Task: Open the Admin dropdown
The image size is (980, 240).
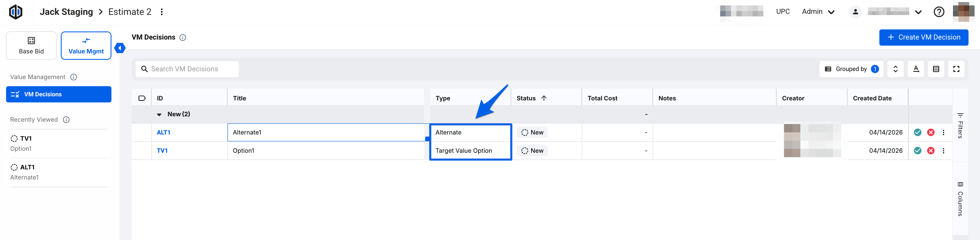Action: [x=818, y=12]
